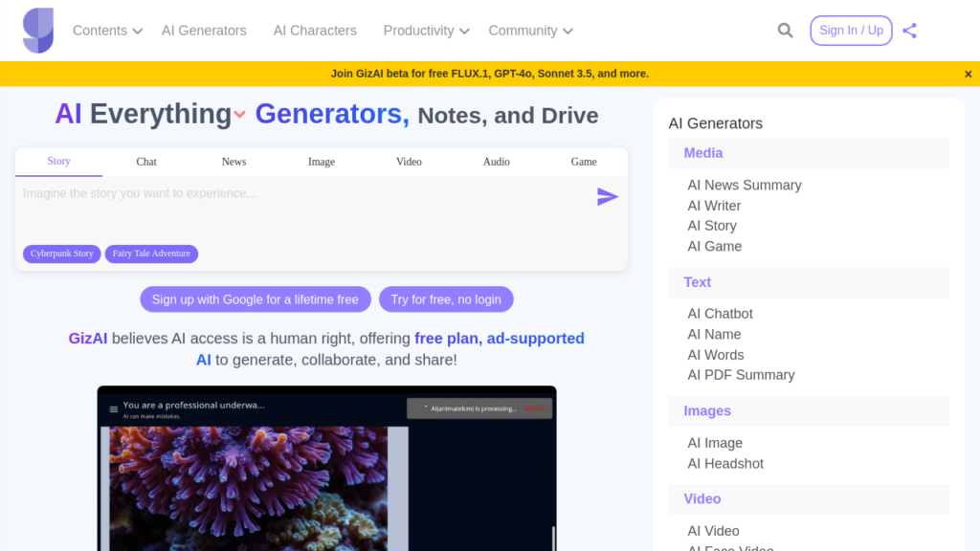Expand the Productivity dropdown menu
The height and width of the screenshot is (551, 980).
426,31
